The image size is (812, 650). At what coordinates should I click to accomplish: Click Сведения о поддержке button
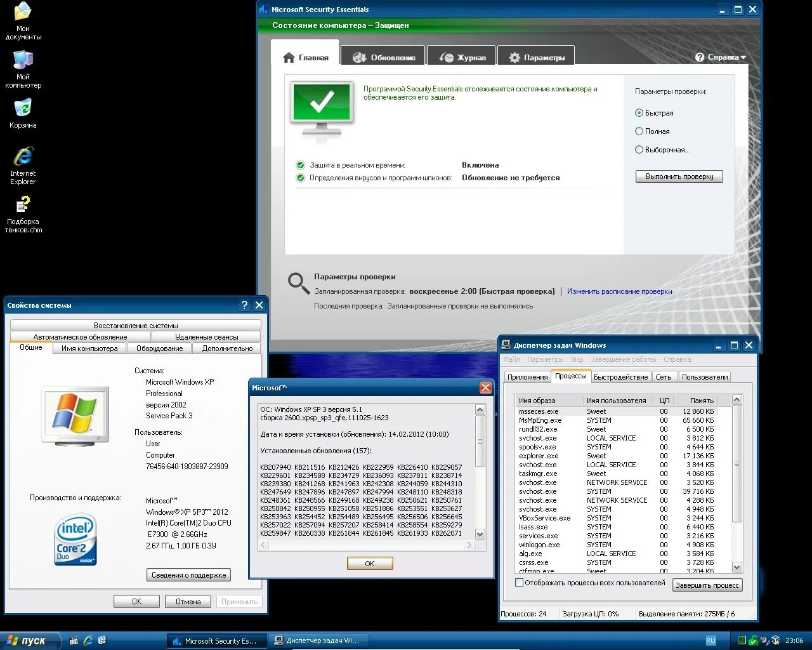click(x=188, y=575)
